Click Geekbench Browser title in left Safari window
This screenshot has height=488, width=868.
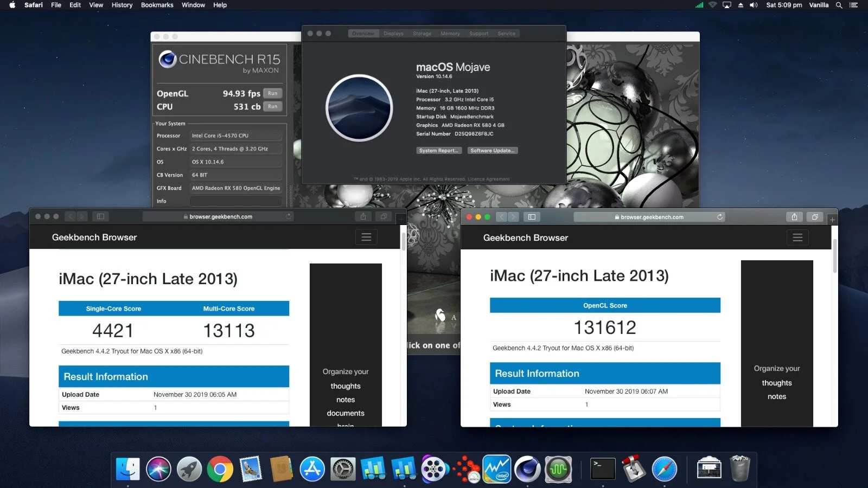coord(94,237)
